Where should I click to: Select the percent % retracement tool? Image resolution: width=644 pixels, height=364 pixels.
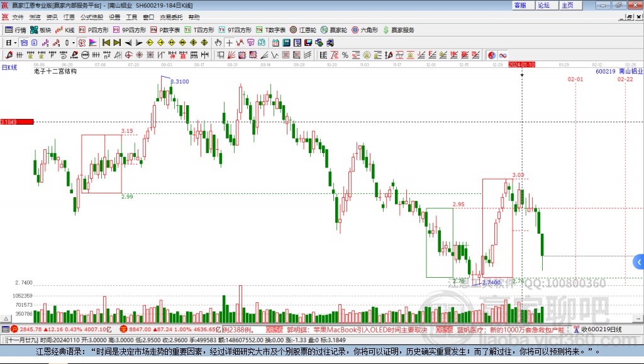pyautogui.click(x=345, y=55)
